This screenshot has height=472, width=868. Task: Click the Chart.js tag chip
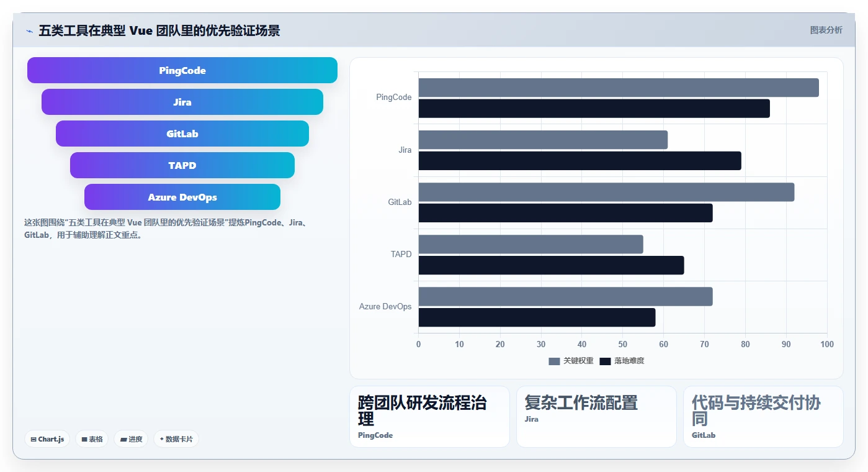click(x=48, y=439)
